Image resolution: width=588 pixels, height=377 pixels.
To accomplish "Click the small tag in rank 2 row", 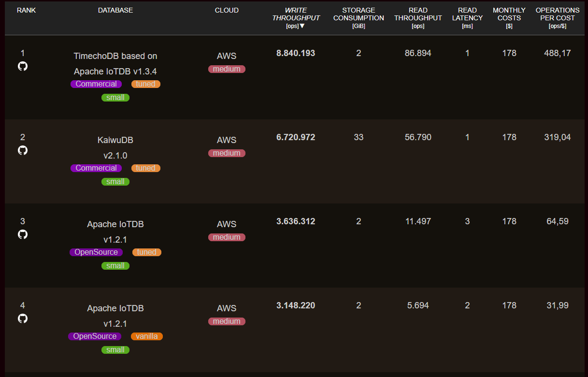I will coord(115,182).
